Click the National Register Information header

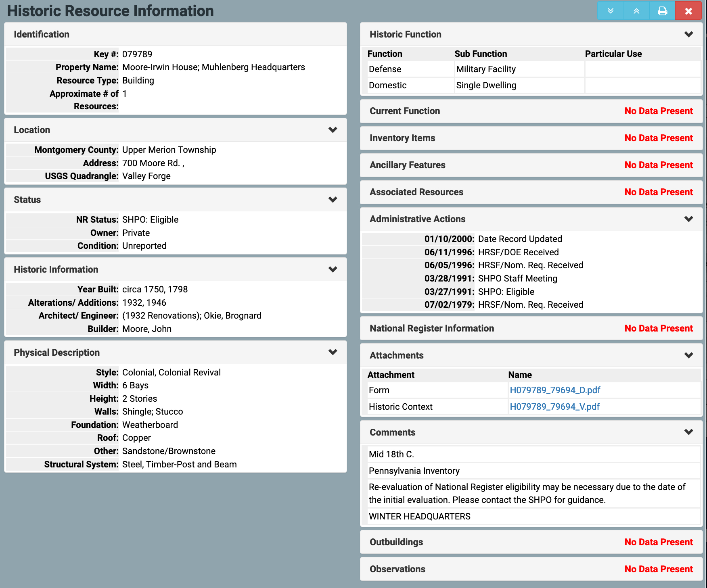[x=531, y=328]
